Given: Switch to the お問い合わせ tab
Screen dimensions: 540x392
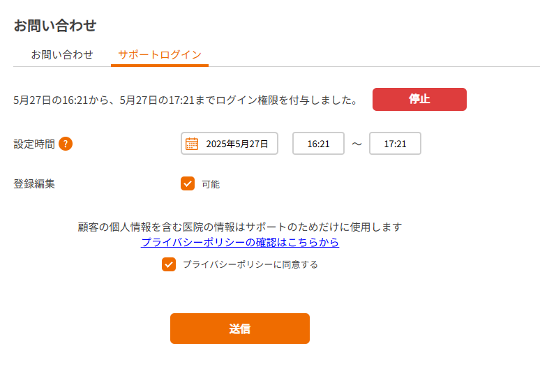Looking at the screenshot, I should (x=62, y=54).
